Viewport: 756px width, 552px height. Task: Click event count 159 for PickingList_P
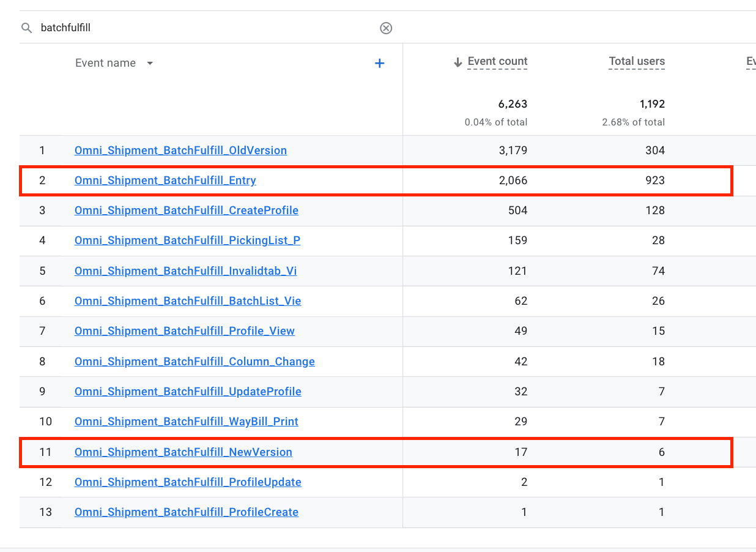click(x=518, y=241)
